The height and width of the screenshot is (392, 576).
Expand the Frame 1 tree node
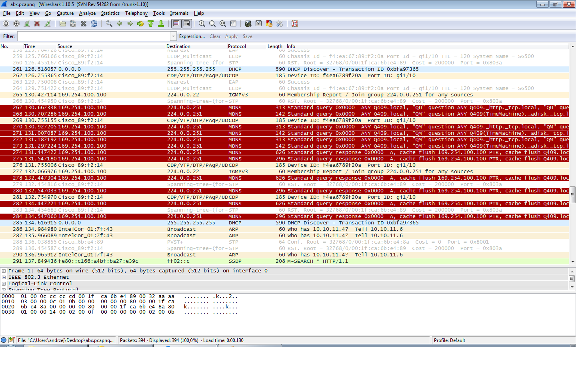pos(4,271)
